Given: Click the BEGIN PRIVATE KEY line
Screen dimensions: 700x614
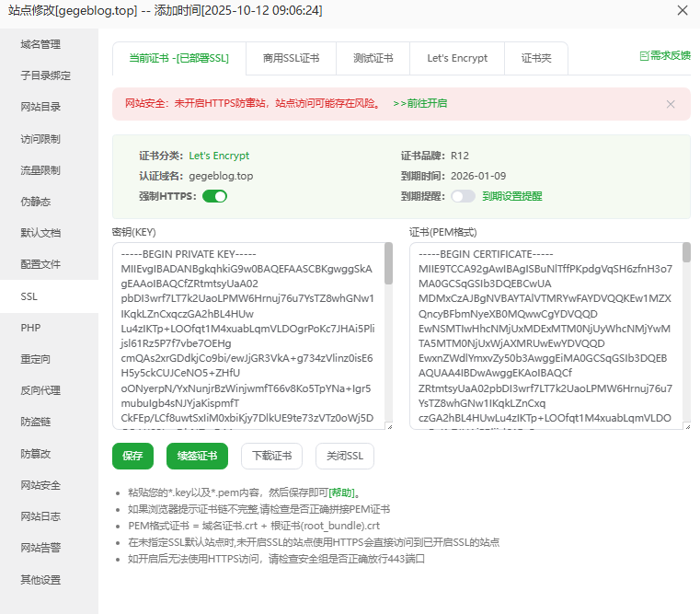Looking at the screenshot, I should pyautogui.click(x=189, y=254).
